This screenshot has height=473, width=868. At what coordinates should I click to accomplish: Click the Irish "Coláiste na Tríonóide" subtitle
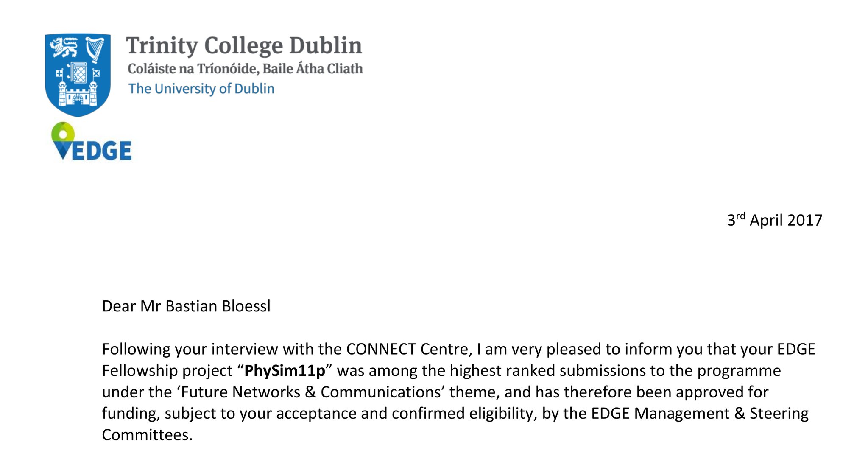pos(245,69)
